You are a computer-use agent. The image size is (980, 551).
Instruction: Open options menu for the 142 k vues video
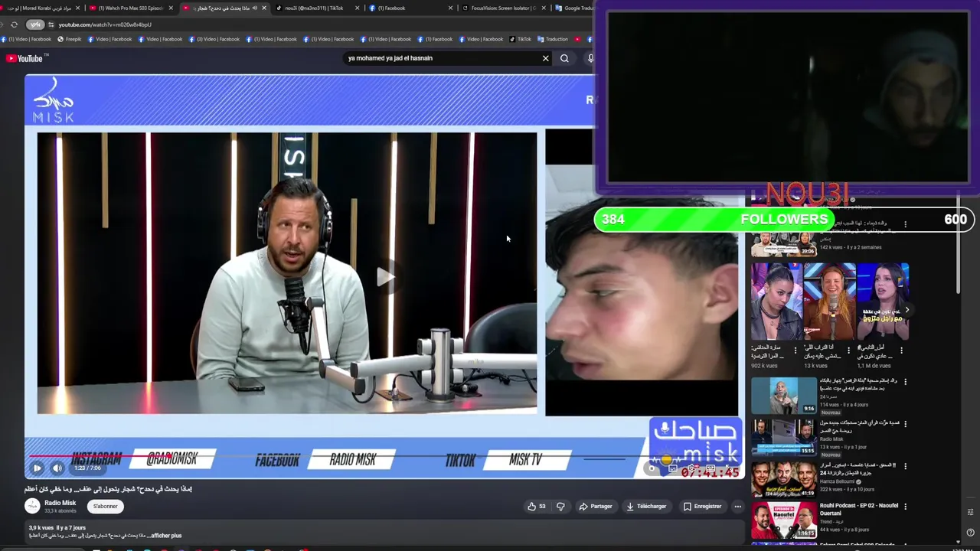(x=906, y=225)
